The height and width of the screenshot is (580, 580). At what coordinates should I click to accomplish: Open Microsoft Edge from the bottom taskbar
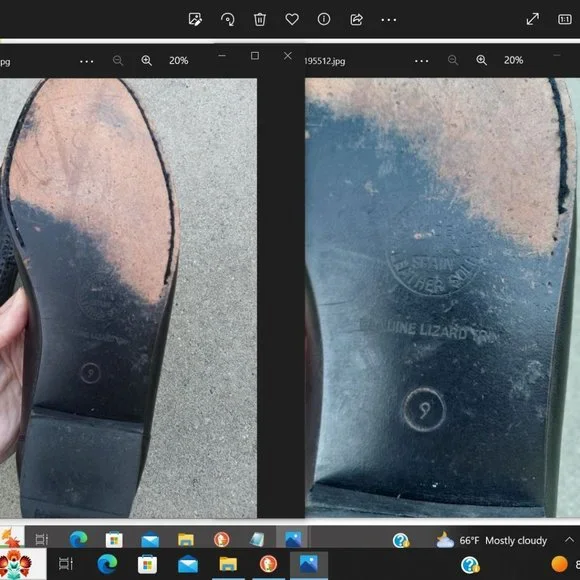pos(107,564)
